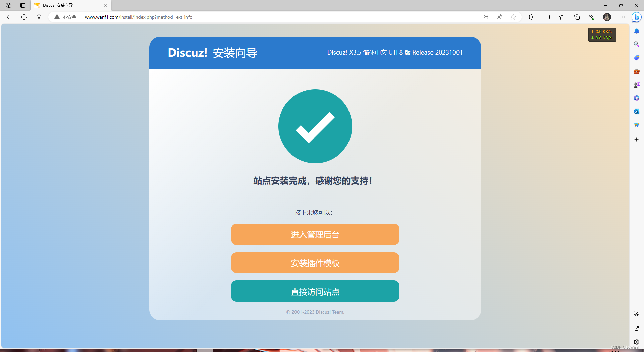Go to browser home page
644x352 pixels.
pos(39,17)
